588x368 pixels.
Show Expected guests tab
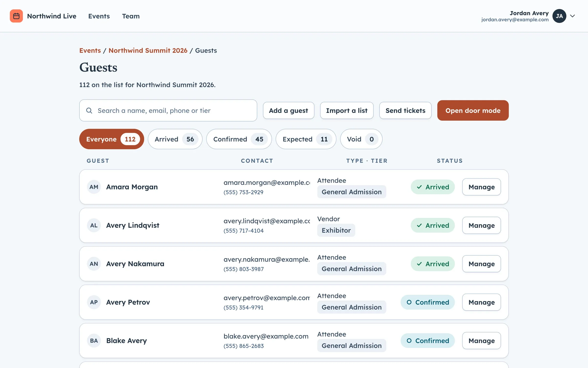click(306, 139)
